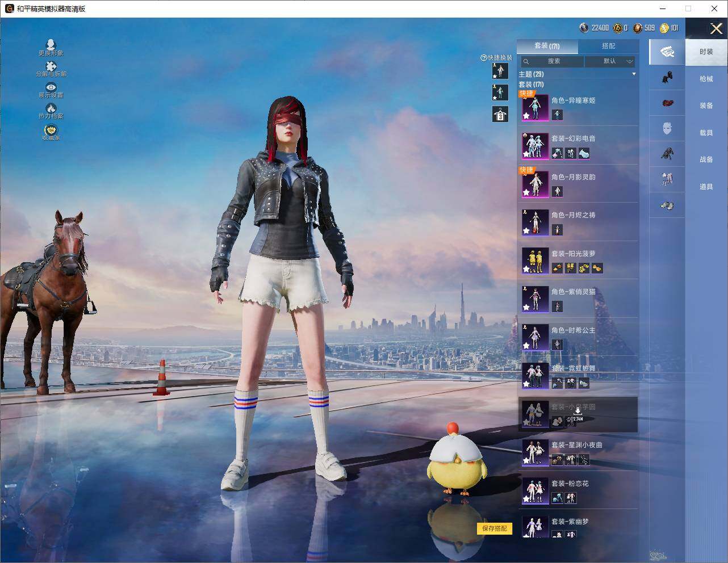The width and height of the screenshot is (728, 563).
Task: Select the 角色-月影灵韵 outfit thumbnail
Action: point(535,184)
